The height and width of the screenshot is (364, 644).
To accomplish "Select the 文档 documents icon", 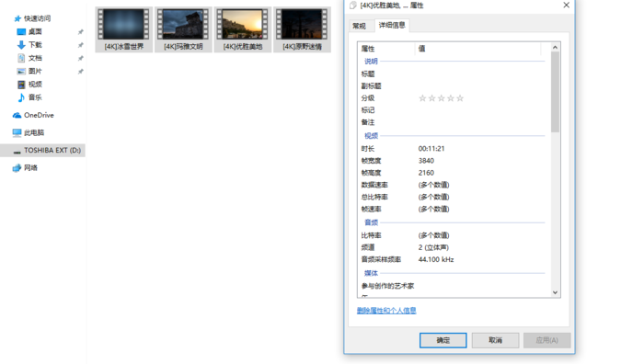I will pyautogui.click(x=21, y=58).
